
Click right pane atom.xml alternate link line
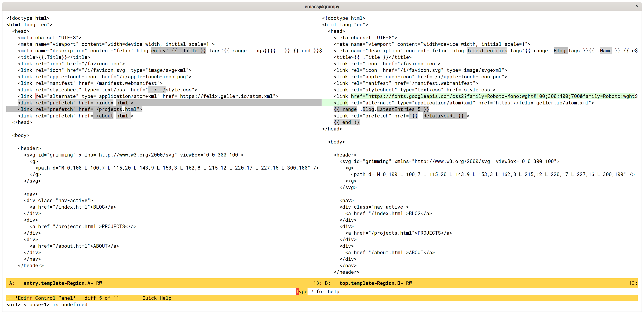[464, 103]
